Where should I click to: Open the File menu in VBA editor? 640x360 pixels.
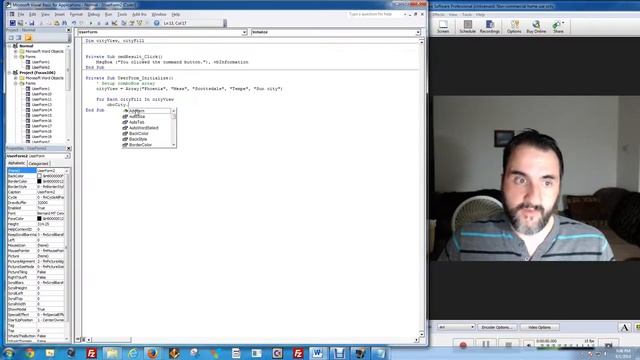click(x=21, y=14)
